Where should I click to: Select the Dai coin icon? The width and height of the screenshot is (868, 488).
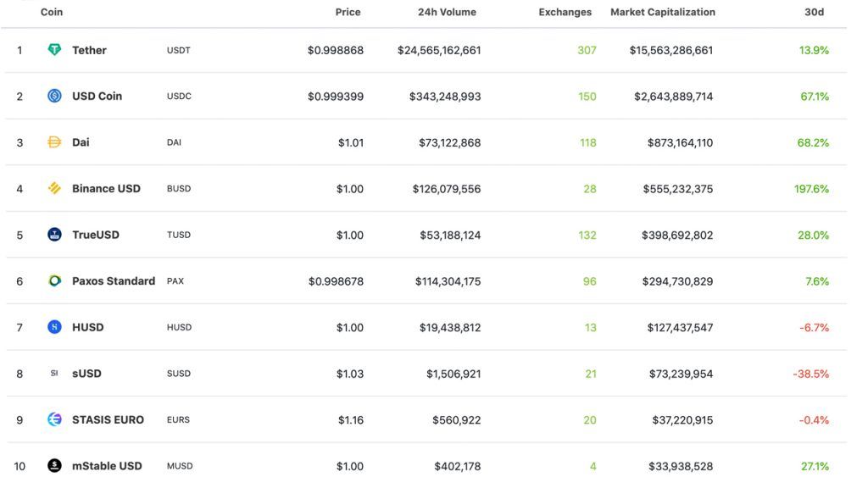click(x=53, y=141)
